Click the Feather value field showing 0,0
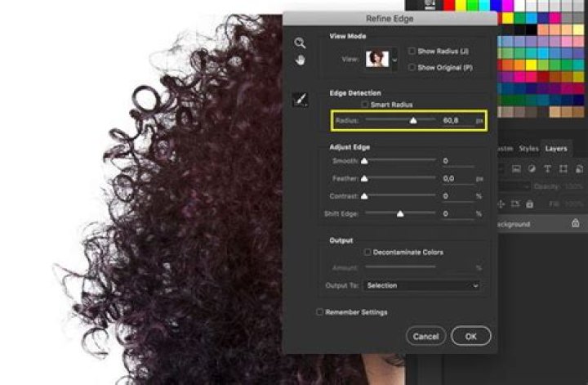This screenshot has height=385, width=588. tap(458, 179)
